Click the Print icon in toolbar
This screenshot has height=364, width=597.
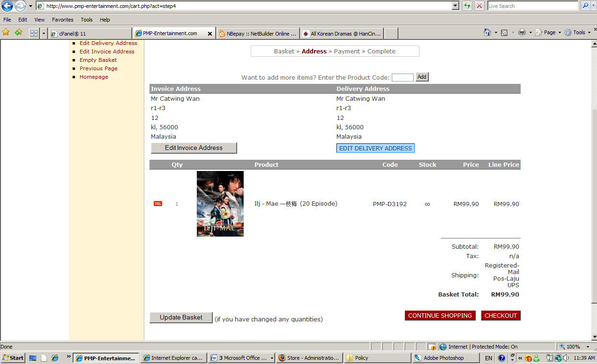click(522, 32)
